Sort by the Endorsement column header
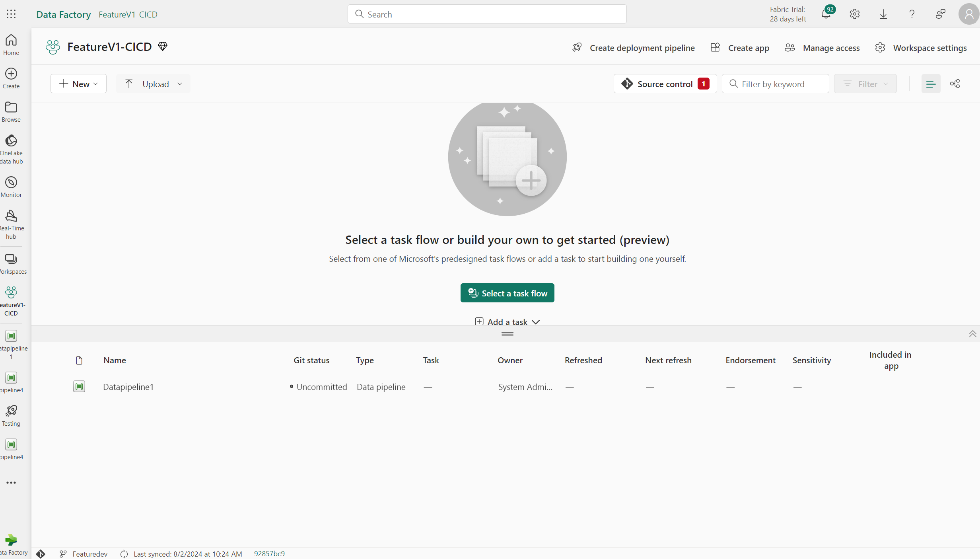 point(751,360)
